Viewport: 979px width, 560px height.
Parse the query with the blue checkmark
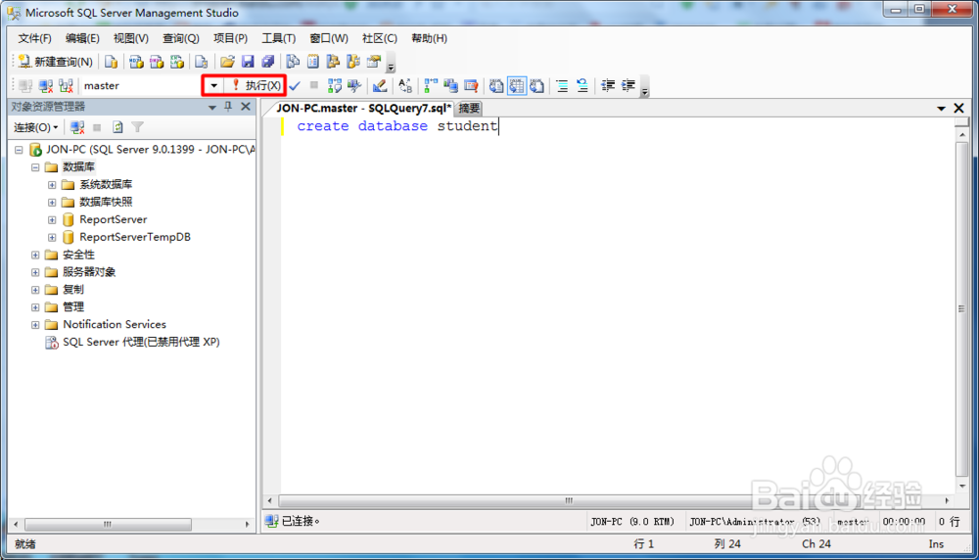[x=295, y=85]
